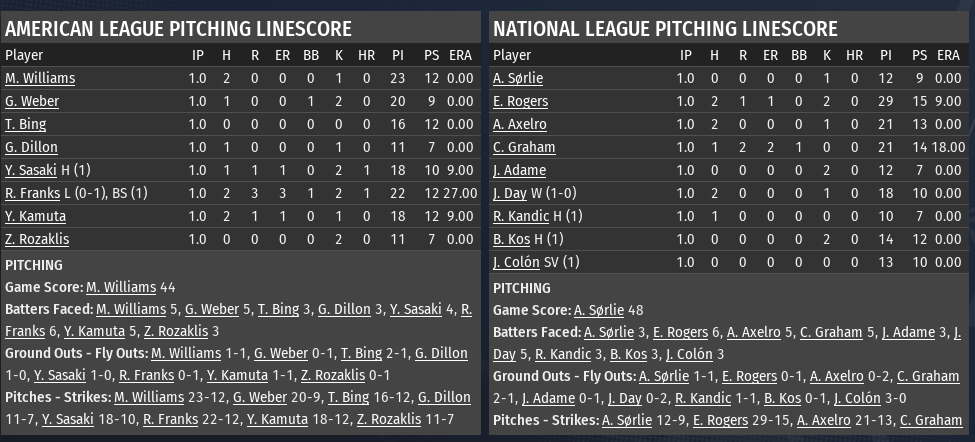Open E. Rogers in the National League table
The height and width of the screenshot is (442, 975).
coord(520,101)
